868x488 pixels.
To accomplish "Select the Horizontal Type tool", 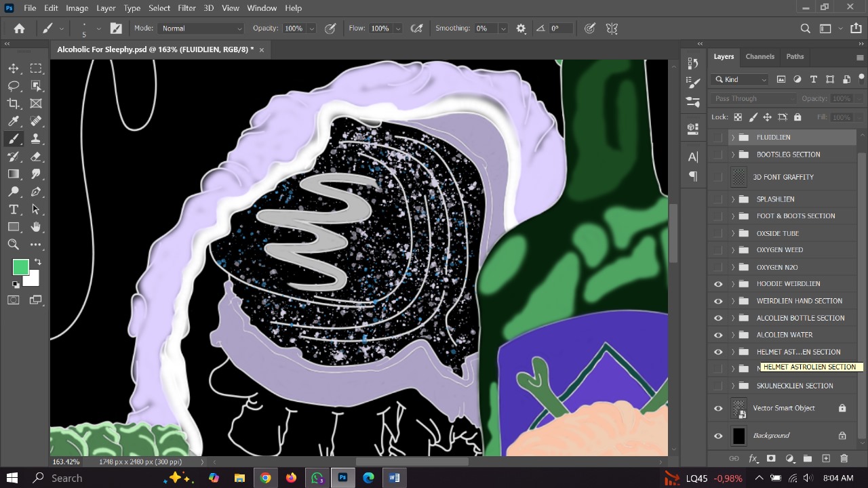I will [x=14, y=209].
